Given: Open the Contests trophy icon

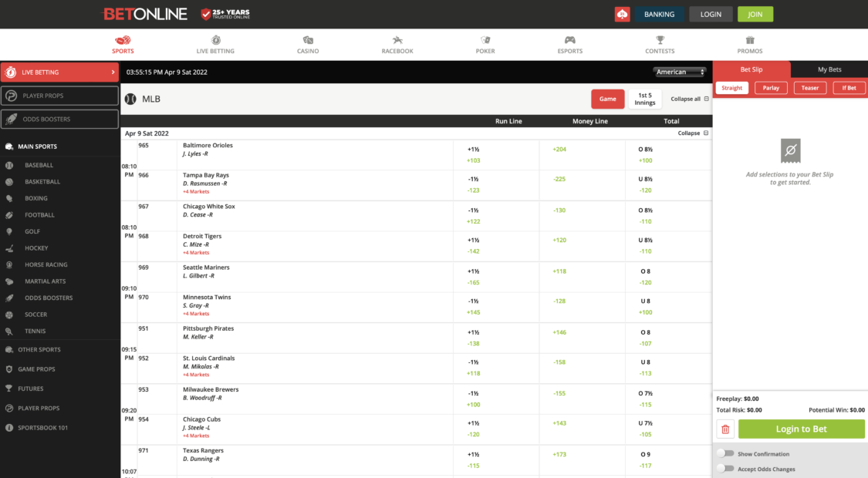Looking at the screenshot, I should coord(660,40).
